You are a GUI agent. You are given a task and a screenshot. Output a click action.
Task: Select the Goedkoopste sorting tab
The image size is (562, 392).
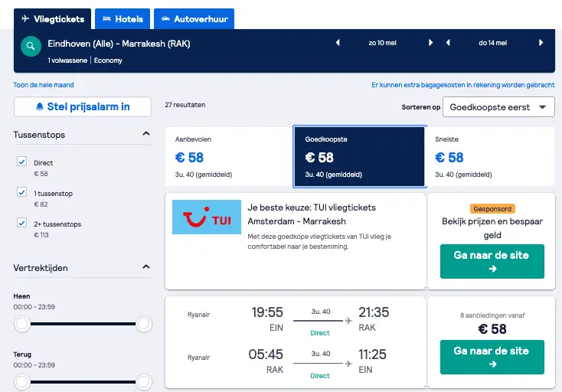pos(360,156)
